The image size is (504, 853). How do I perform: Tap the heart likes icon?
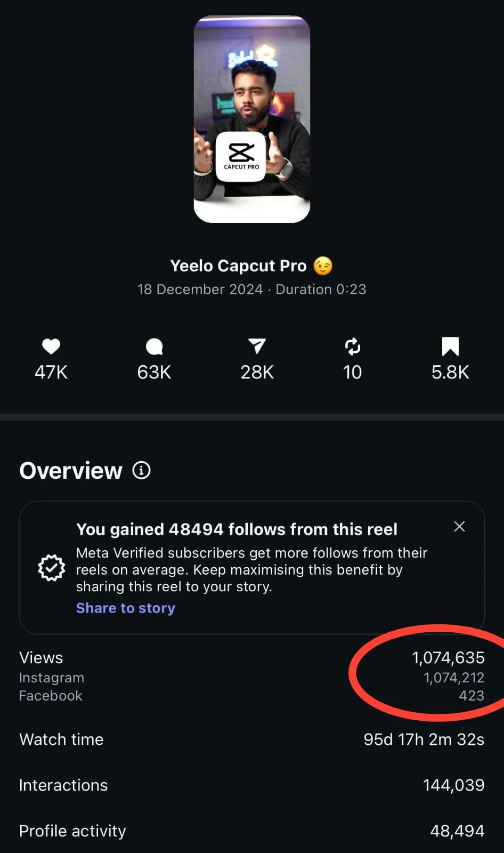pos(51,347)
